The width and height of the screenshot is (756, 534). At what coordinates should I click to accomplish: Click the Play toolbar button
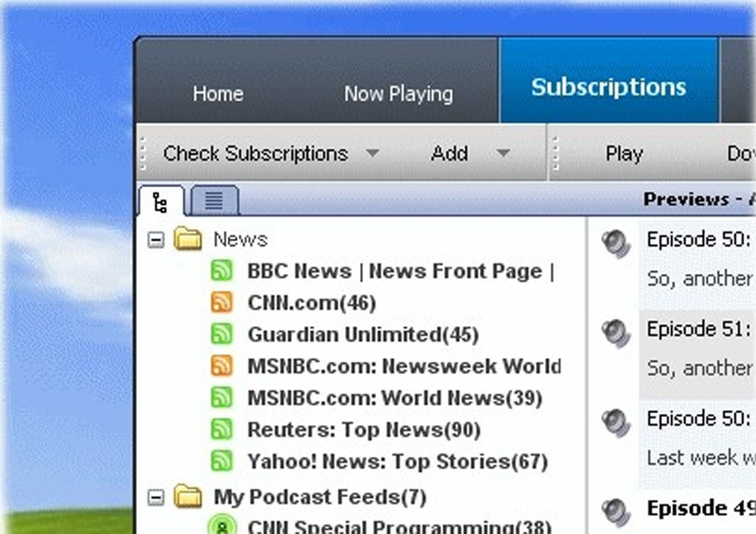tap(624, 153)
